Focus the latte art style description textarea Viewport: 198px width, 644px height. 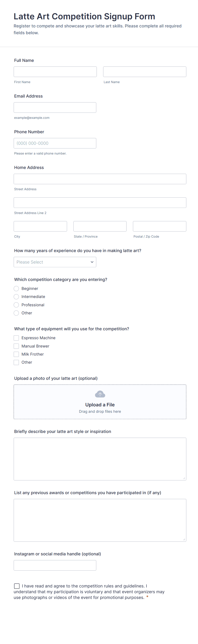pyautogui.click(x=100, y=459)
